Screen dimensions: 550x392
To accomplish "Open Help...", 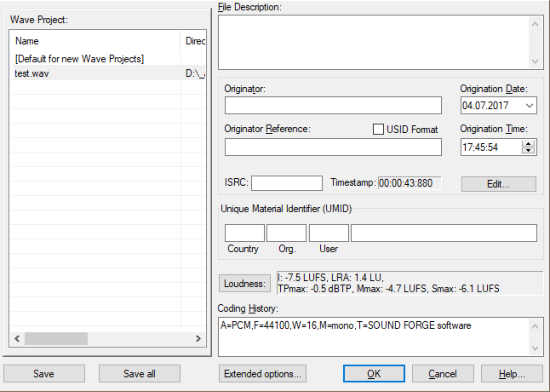I will [x=512, y=374].
